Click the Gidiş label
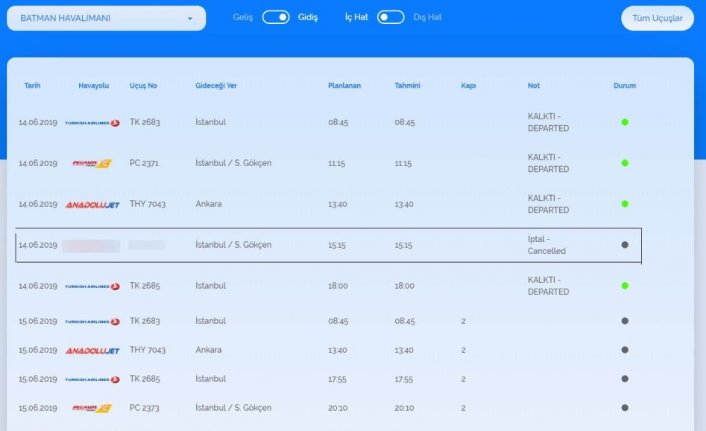Image resolution: width=706 pixels, height=431 pixels. tap(308, 17)
